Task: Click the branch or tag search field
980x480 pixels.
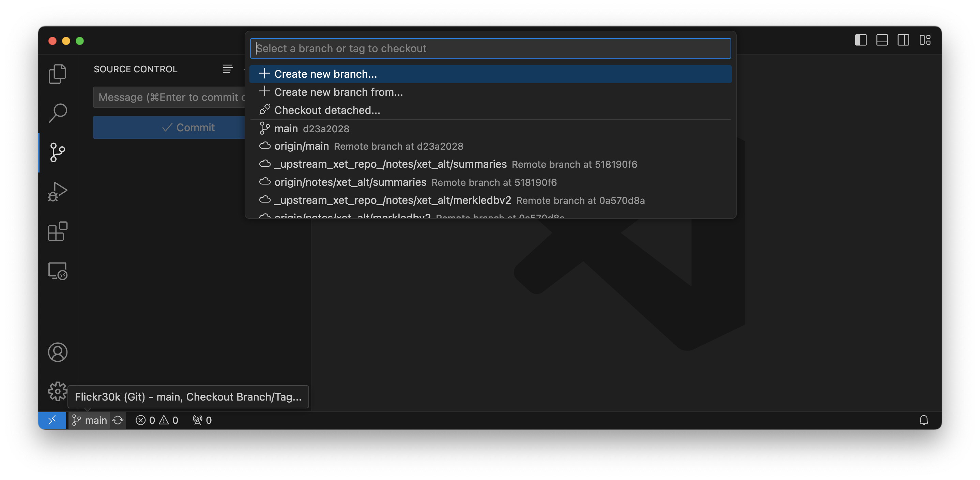Action: [x=490, y=48]
